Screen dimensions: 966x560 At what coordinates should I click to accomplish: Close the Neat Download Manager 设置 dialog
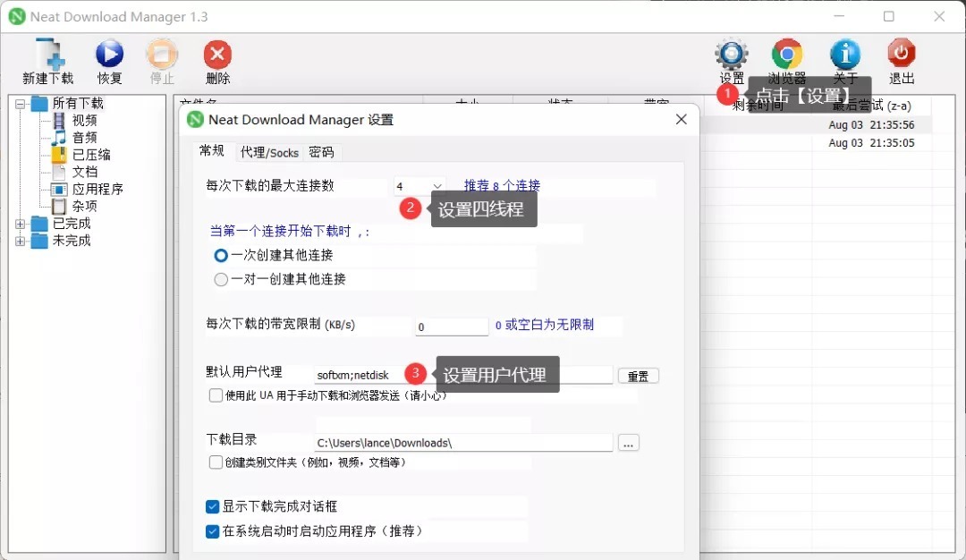[x=681, y=120]
